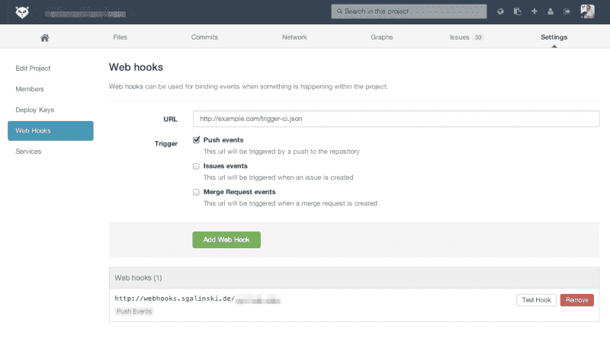Click the Test Hook button
The width and height of the screenshot is (610, 364).
coord(537,300)
